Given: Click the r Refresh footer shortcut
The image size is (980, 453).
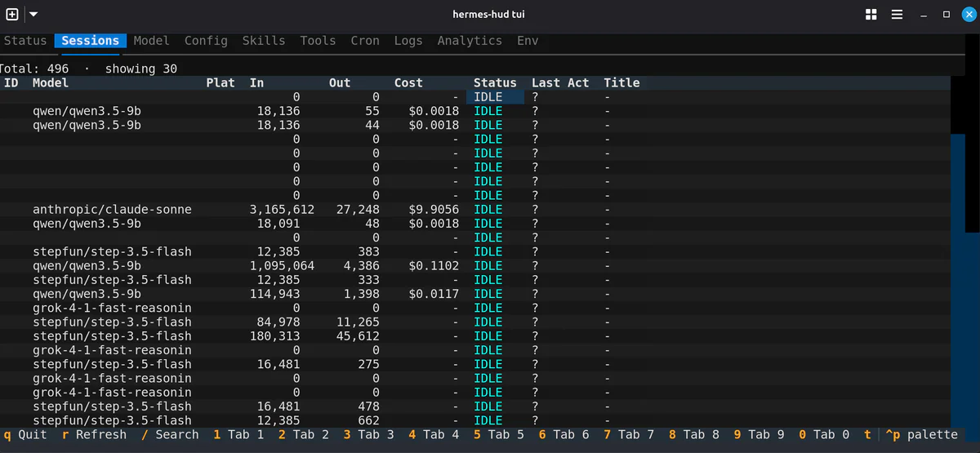Looking at the screenshot, I should [94, 435].
